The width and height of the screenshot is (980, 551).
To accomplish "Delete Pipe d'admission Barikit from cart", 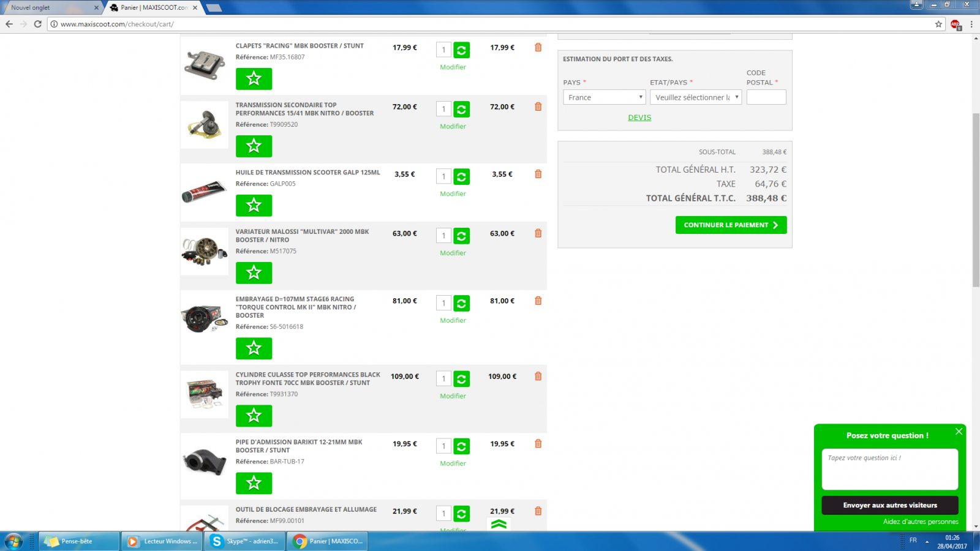I will (x=538, y=443).
